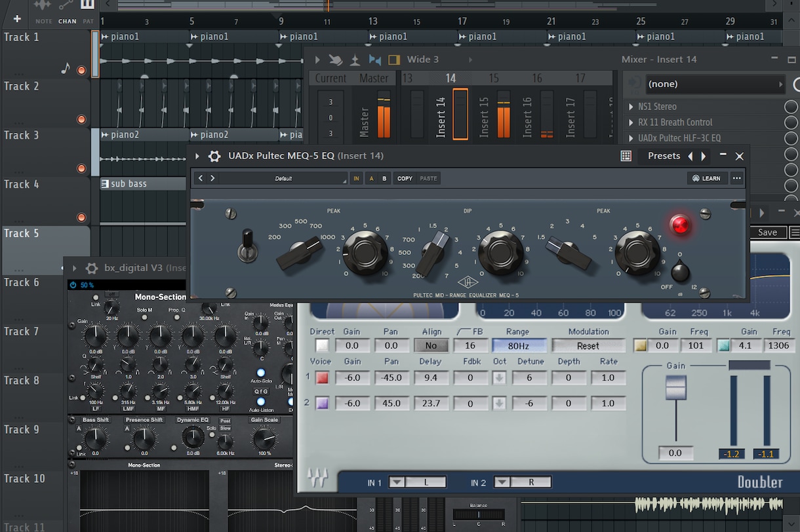Click the preset grid icon beside Presets

click(x=626, y=156)
